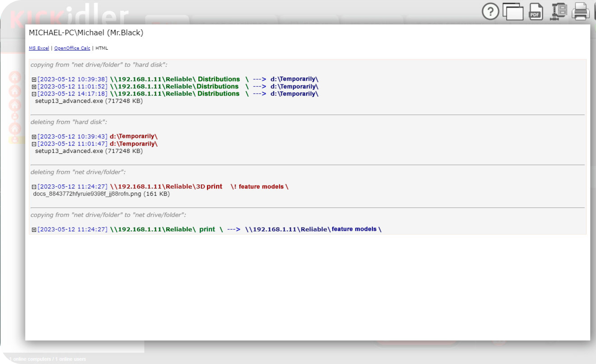Click the red 3D print feature models path

[199, 187]
